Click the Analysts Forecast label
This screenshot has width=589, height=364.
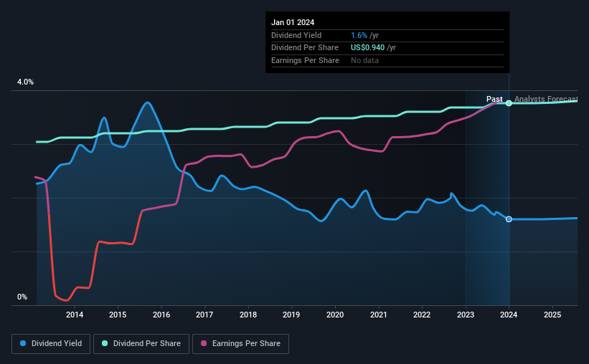pyautogui.click(x=546, y=99)
